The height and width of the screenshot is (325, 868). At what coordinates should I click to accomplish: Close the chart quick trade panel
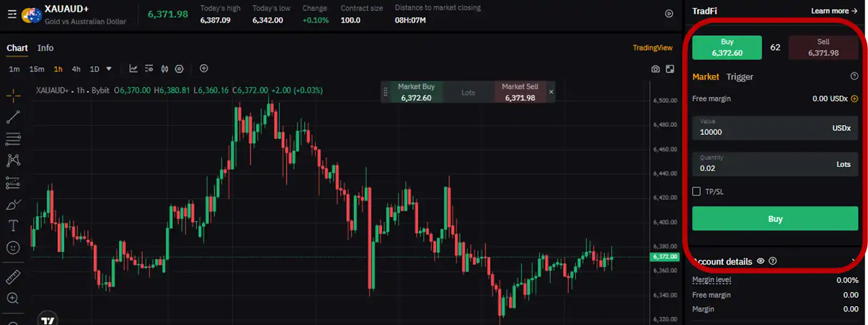[551, 92]
